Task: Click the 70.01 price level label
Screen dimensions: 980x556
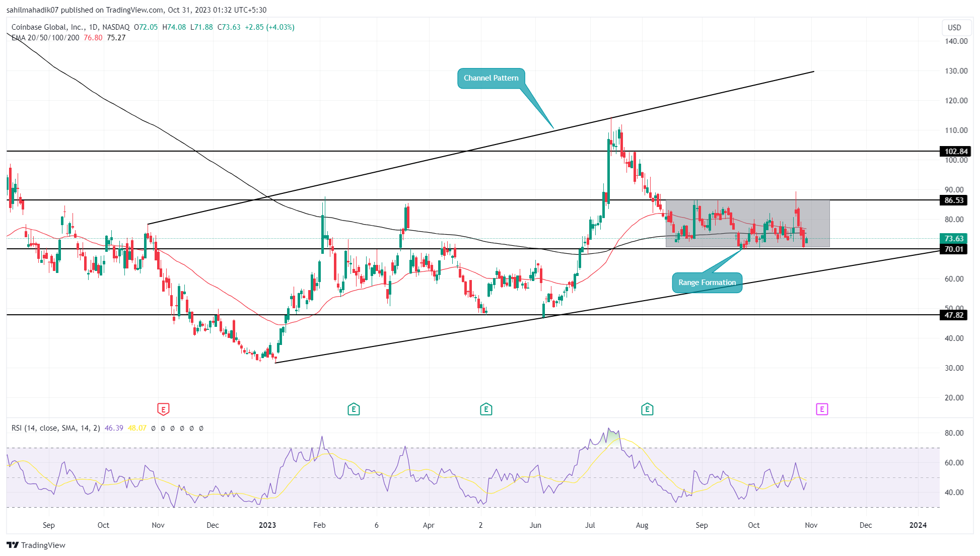Action: (x=953, y=249)
